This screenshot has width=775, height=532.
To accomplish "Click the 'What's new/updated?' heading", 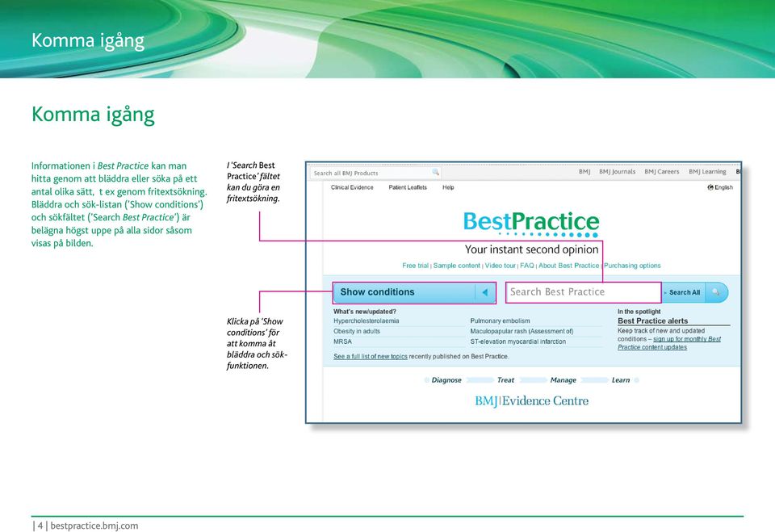I will coord(364,312).
